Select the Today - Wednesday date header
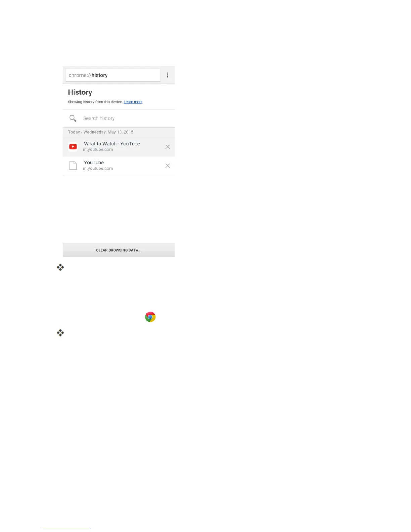Viewport: 411px width, 532px height. [100, 132]
